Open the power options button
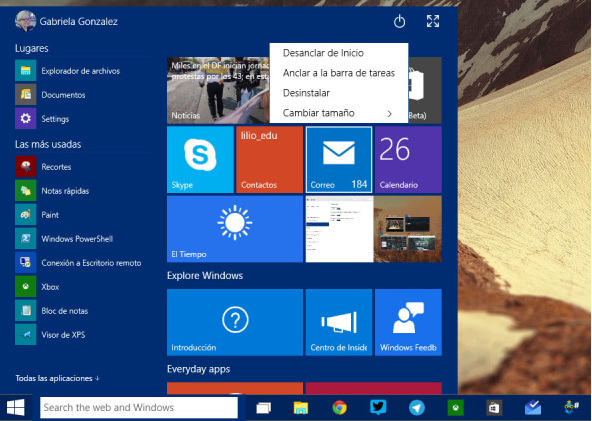The image size is (592, 421). tap(399, 22)
